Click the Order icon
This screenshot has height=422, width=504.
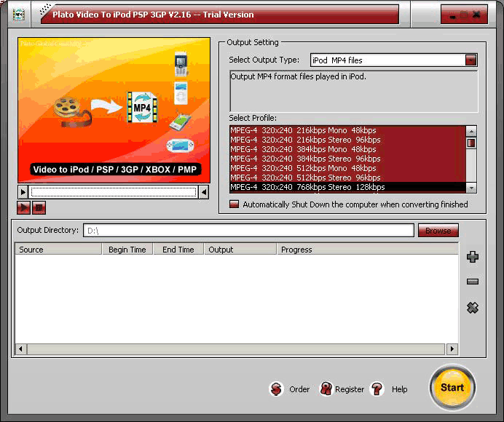[x=277, y=389]
